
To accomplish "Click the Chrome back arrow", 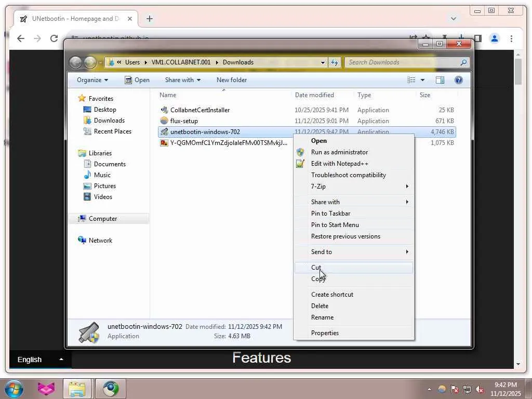I will pos(21,38).
